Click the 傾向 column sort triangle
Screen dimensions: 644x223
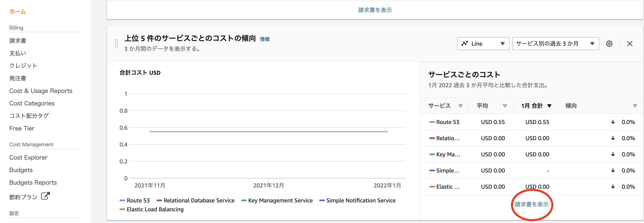[x=635, y=106]
